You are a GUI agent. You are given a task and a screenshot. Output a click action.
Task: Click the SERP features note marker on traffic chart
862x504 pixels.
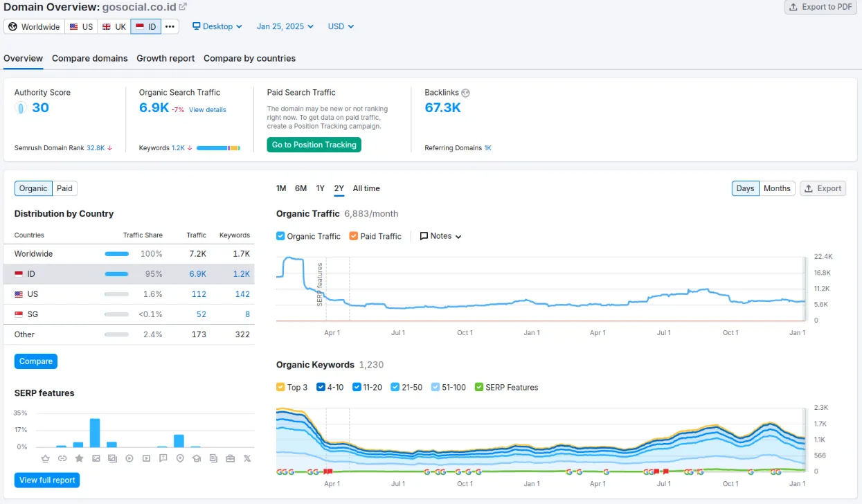pyautogui.click(x=320, y=285)
